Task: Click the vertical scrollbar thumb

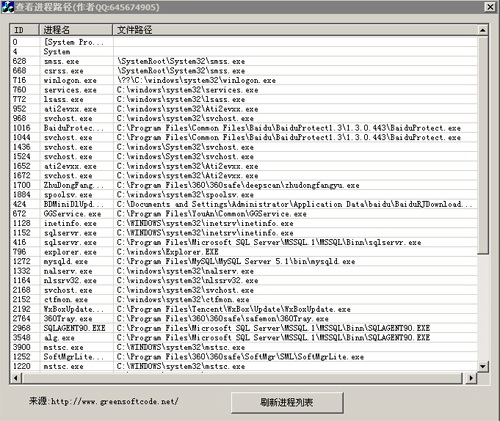Action: point(482,145)
